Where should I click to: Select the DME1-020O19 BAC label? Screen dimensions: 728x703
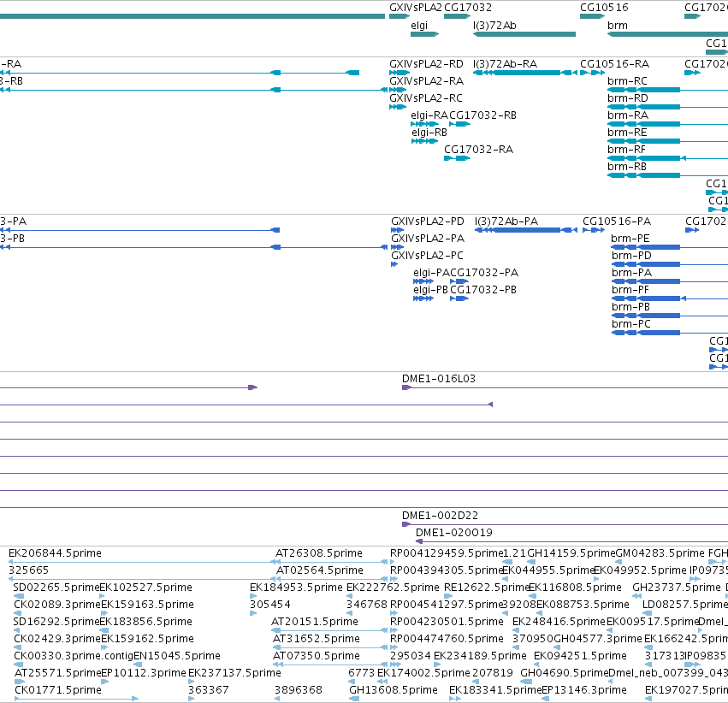coord(454,533)
